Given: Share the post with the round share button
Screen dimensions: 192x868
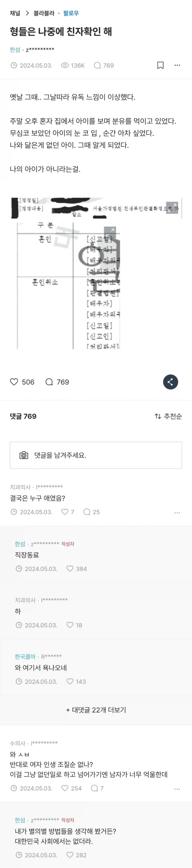Looking at the screenshot, I should pos(170,382).
